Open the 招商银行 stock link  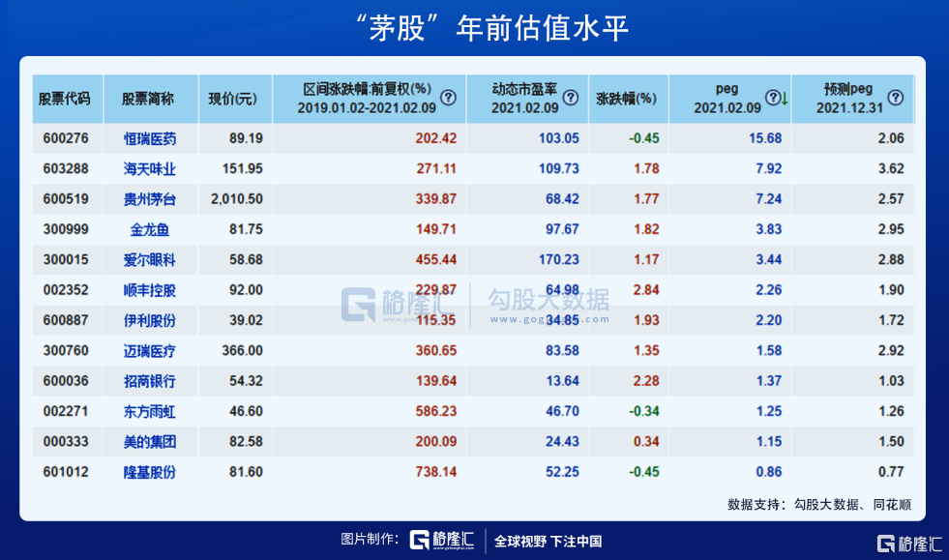(150, 381)
